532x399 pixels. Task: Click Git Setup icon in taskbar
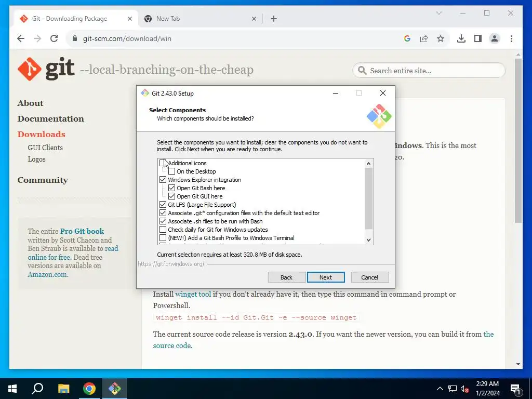(115, 389)
